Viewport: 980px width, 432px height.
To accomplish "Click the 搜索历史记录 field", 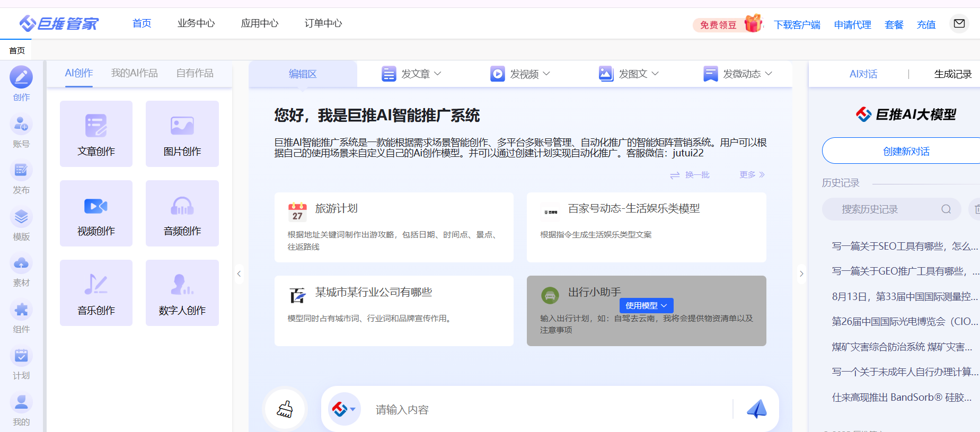I will (891, 209).
